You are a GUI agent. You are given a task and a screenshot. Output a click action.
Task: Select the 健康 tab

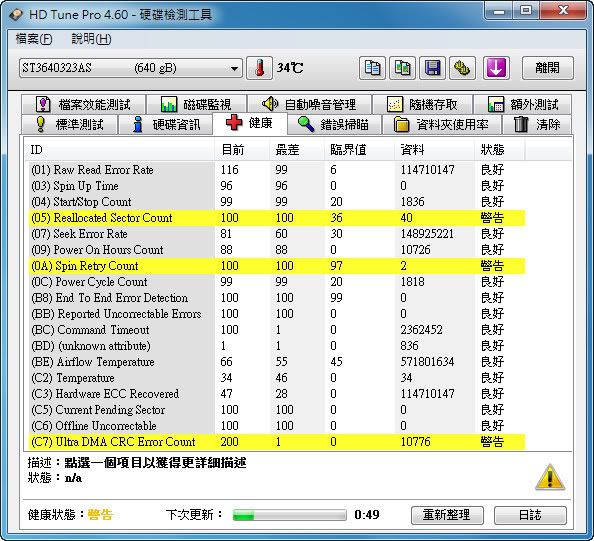250,123
